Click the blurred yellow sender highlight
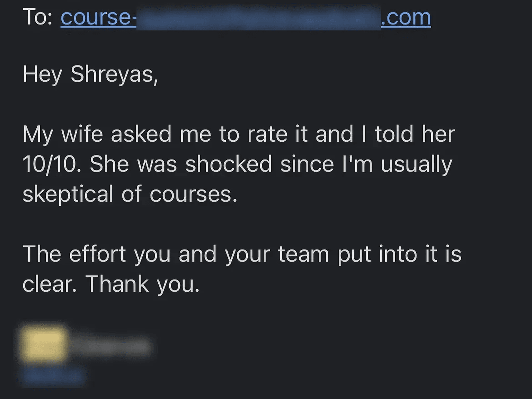Viewport: 532px width, 399px height. (x=44, y=345)
